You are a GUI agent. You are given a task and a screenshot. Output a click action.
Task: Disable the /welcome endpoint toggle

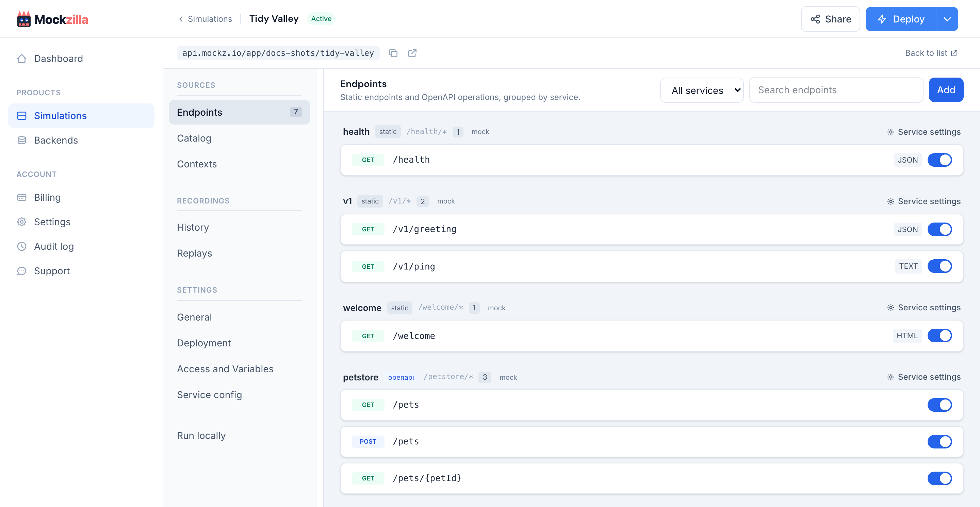click(x=940, y=336)
